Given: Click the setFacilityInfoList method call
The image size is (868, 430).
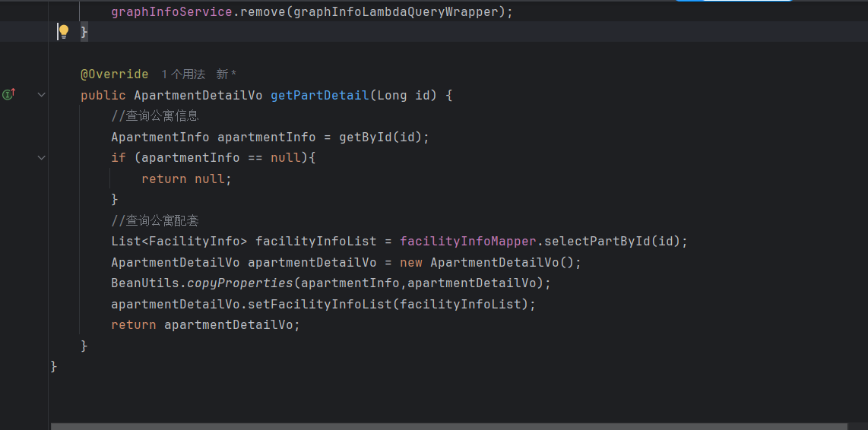Looking at the screenshot, I should tap(319, 304).
